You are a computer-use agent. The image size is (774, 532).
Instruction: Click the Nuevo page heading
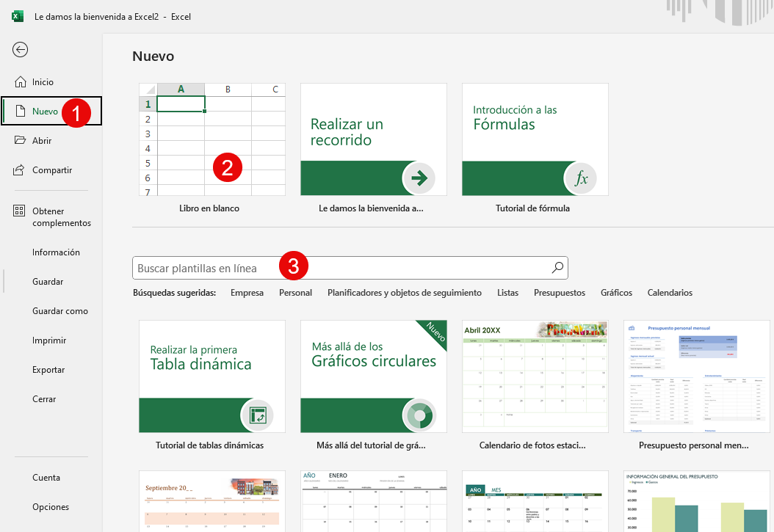pos(153,57)
